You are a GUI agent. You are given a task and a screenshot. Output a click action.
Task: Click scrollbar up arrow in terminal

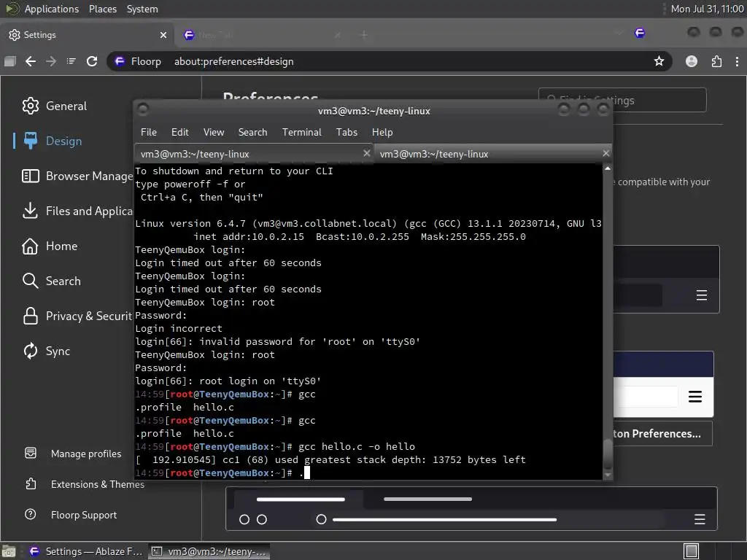(x=608, y=168)
